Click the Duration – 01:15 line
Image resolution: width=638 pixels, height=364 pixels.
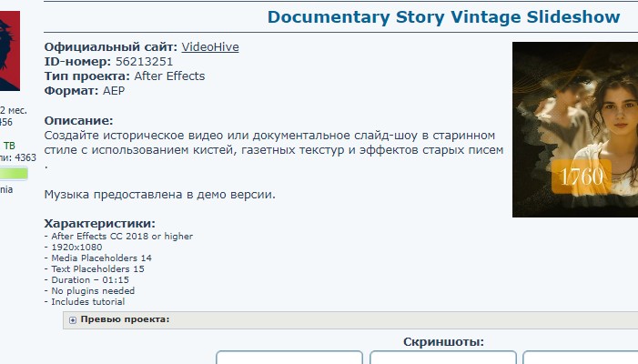pyautogui.click(x=90, y=280)
